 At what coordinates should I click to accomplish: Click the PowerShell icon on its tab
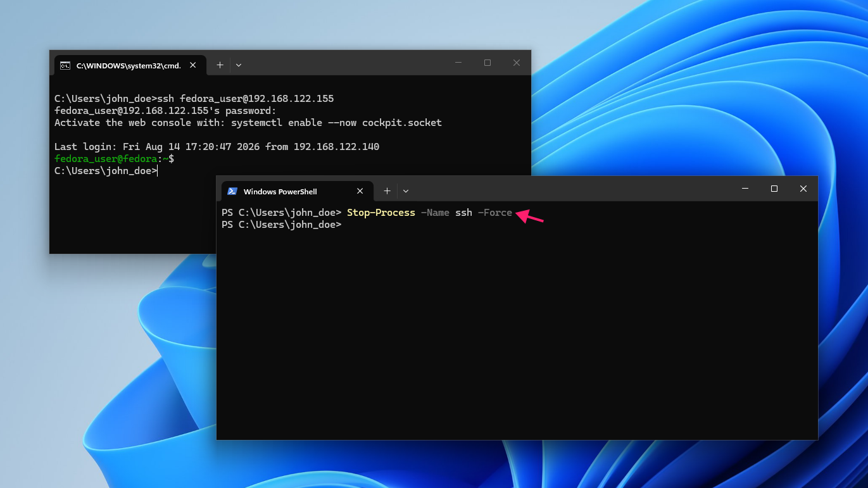pyautogui.click(x=232, y=191)
